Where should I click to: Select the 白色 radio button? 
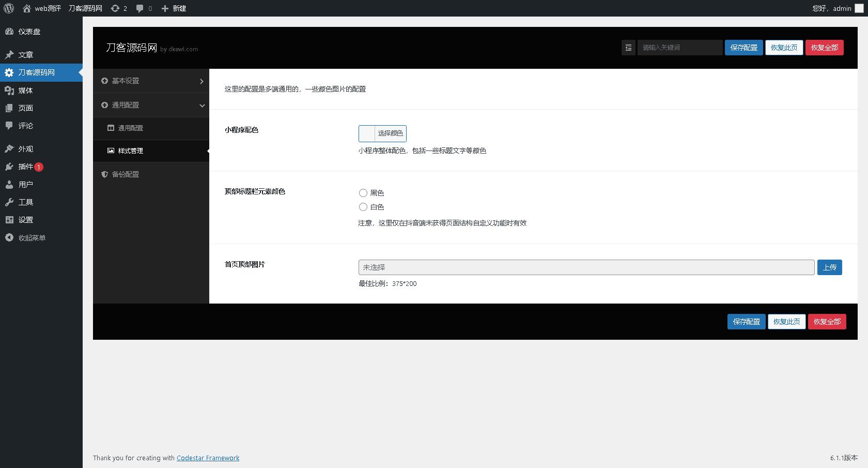363,207
